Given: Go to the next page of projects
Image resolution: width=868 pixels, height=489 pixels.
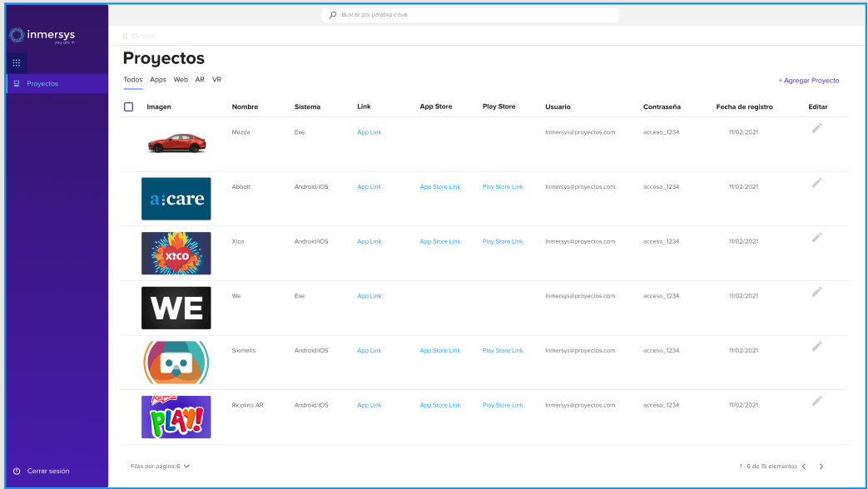Looking at the screenshot, I should [821, 467].
